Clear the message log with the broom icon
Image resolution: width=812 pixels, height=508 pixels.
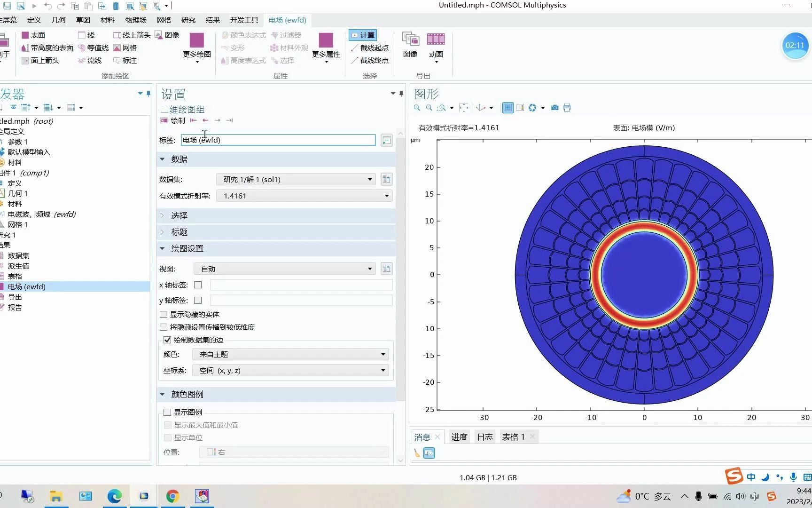pyautogui.click(x=417, y=453)
